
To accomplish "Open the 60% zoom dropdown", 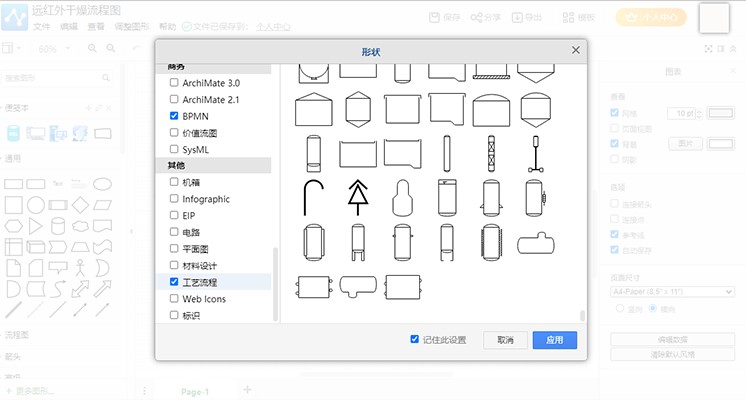I will click(x=53, y=49).
